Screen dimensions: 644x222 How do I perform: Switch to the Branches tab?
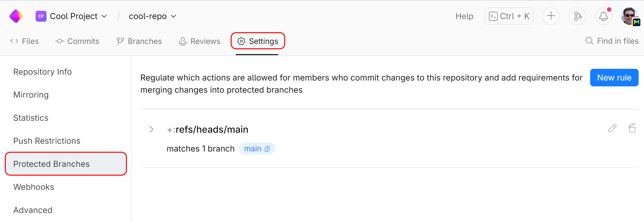coord(139,41)
